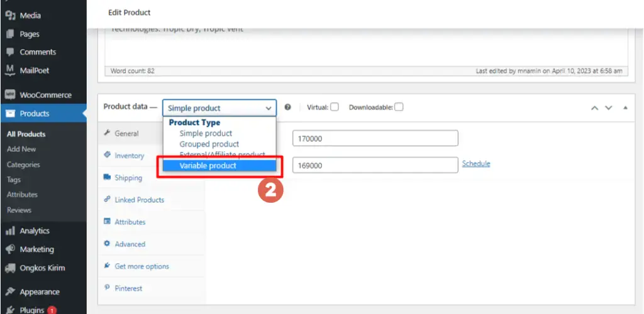Screen dimensions: 644x314
Task: Click the Edit Product page heading
Action: 130,13
